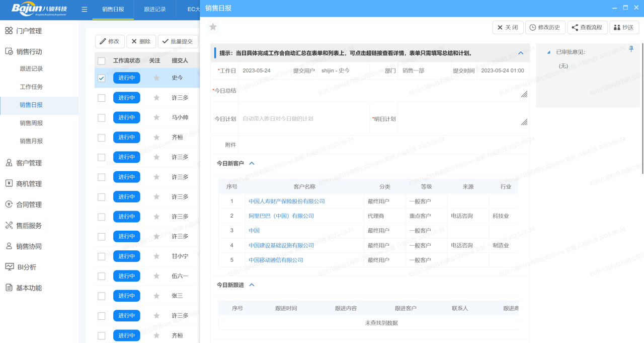This screenshot has width=644, height=343.
Task: Collapse the 今日新跟进 section
Action: 252,285
